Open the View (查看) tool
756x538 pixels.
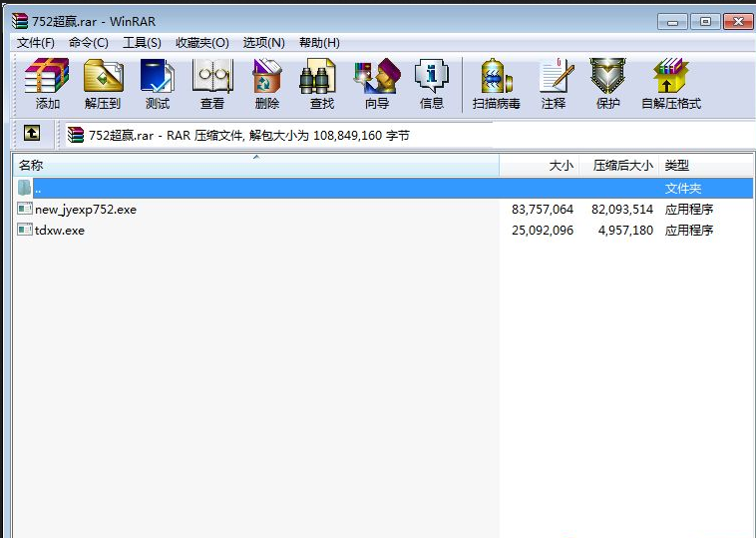point(212,76)
